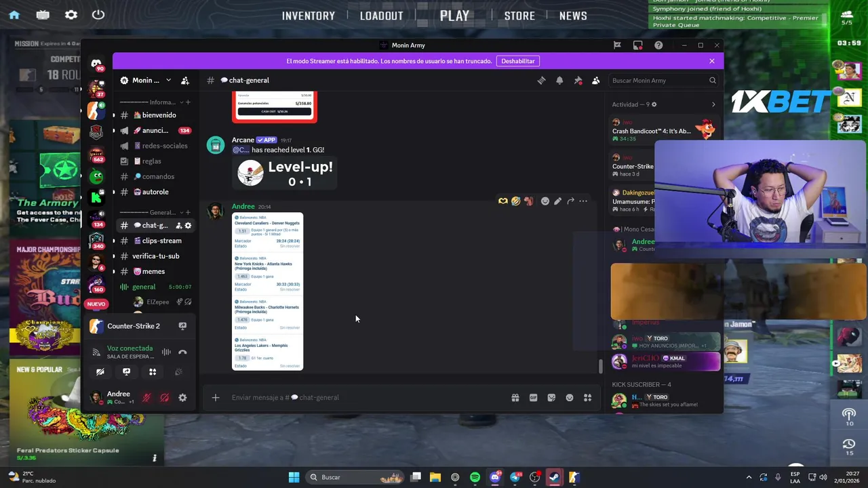Open the autorole channel
This screenshot has height=488, width=868.
[x=155, y=192]
